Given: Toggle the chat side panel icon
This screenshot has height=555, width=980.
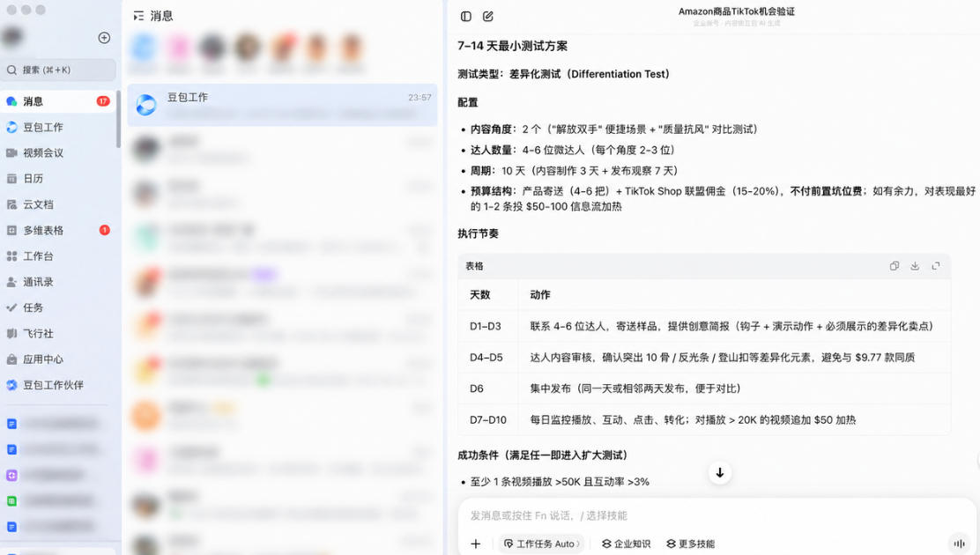Looking at the screenshot, I should [x=465, y=16].
